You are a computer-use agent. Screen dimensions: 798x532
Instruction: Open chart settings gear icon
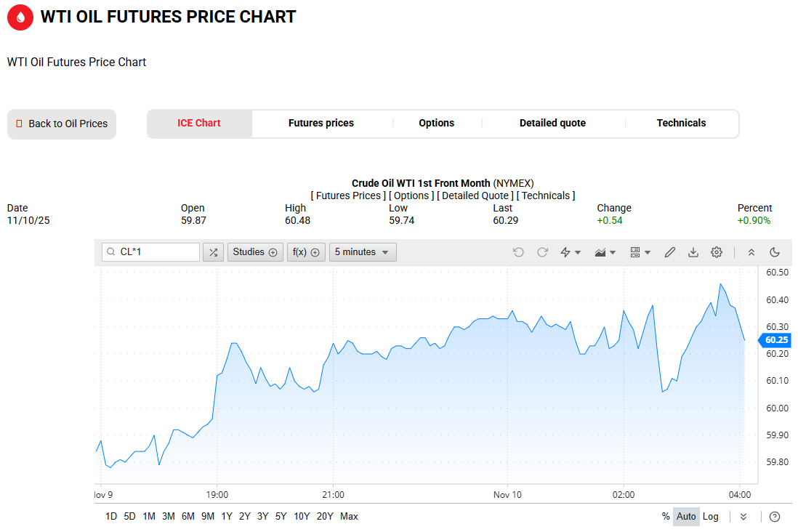point(717,252)
